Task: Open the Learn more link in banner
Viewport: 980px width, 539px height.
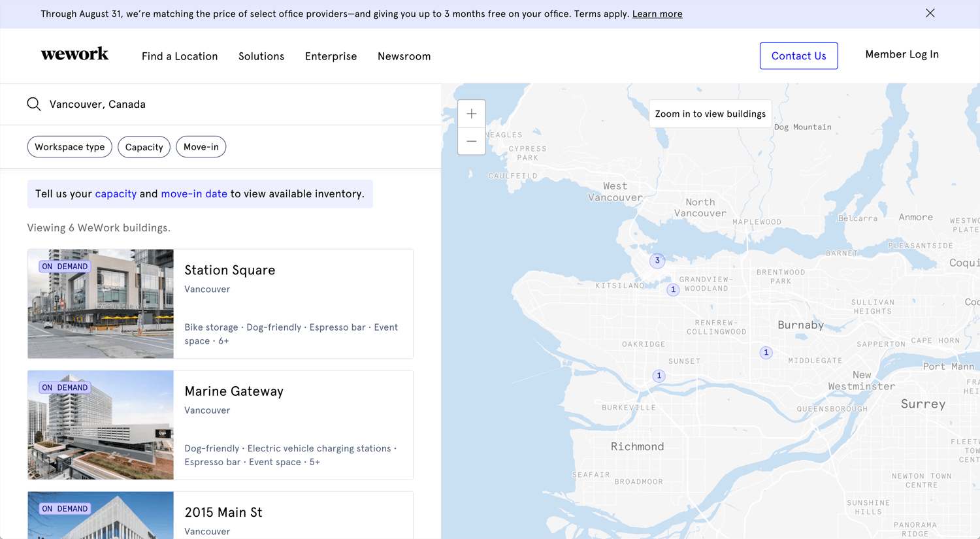Action: coord(657,14)
